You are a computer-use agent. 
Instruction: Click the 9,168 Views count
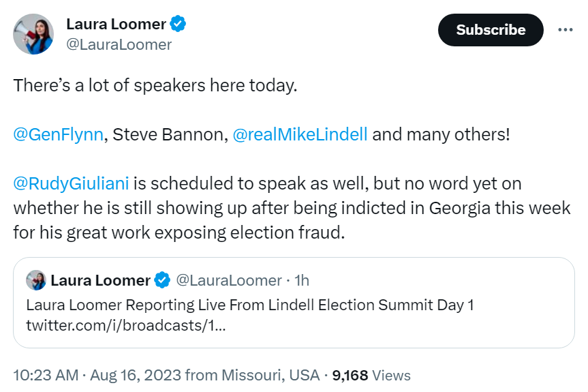(371, 375)
